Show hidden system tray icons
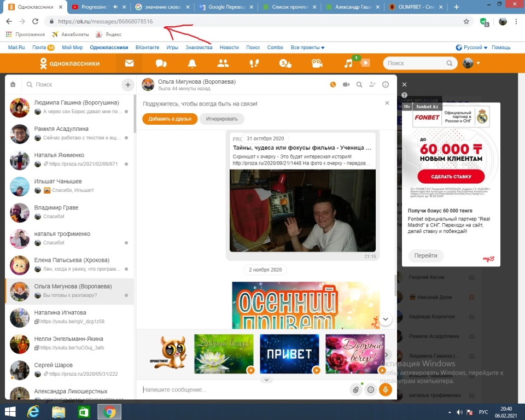The width and height of the screenshot is (525, 420). (x=450, y=412)
